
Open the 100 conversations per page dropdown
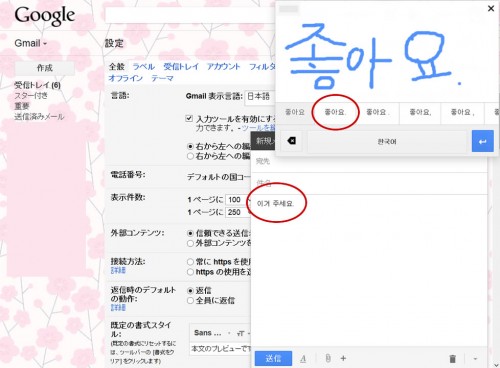coord(238,200)
